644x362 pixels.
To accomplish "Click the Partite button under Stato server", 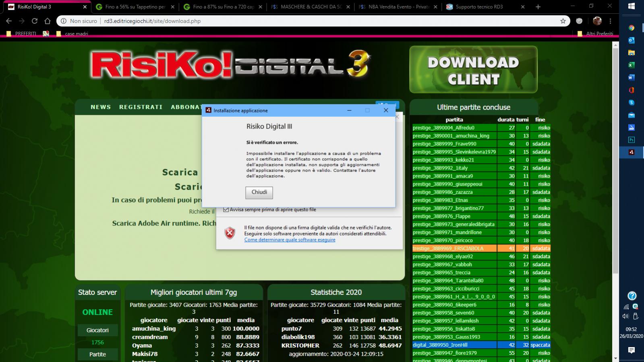I will pos(97,354).
